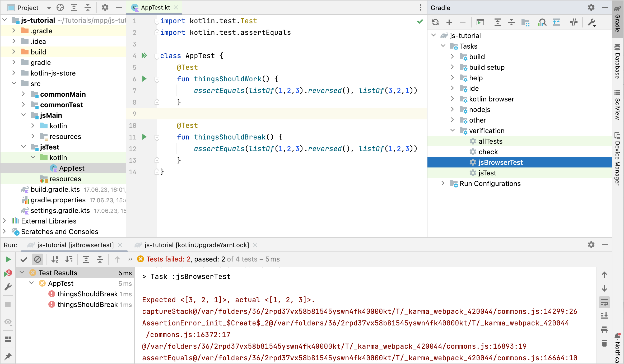The width and height of the screenshot is (624, 364).
Task: Open Gradle build tool settings wrench
Action: pos(592,22)
